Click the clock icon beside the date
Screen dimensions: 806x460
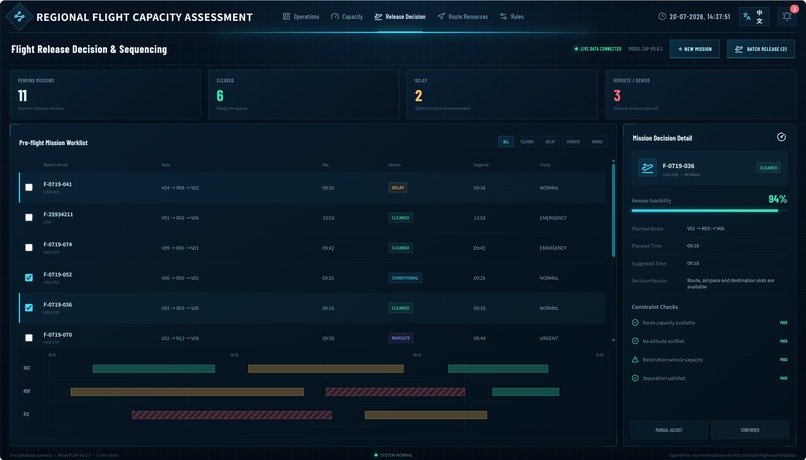click(662, 16)
